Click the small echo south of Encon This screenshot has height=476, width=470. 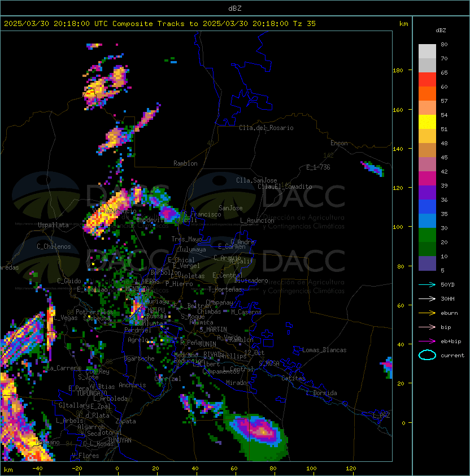(x=373, y=168)
